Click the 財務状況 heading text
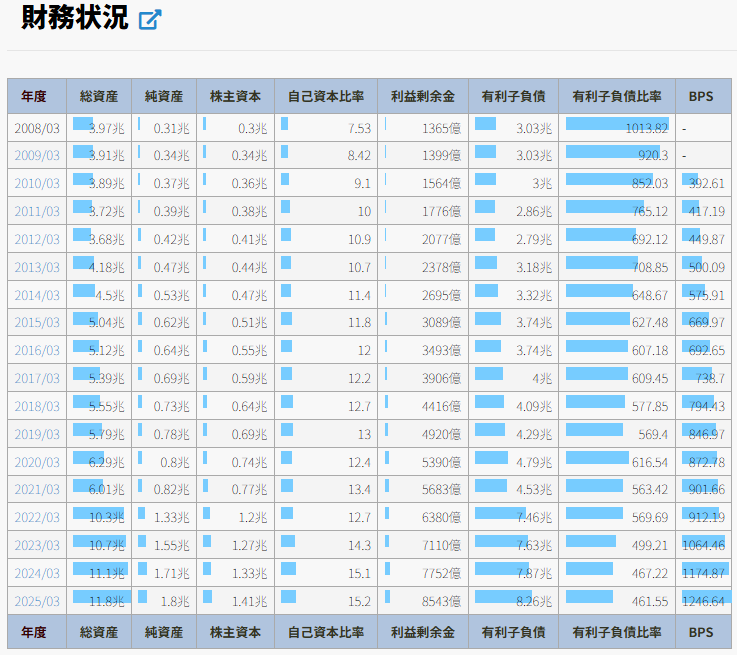Viewport: 737px width, 655px height. [x=74, y=18]
